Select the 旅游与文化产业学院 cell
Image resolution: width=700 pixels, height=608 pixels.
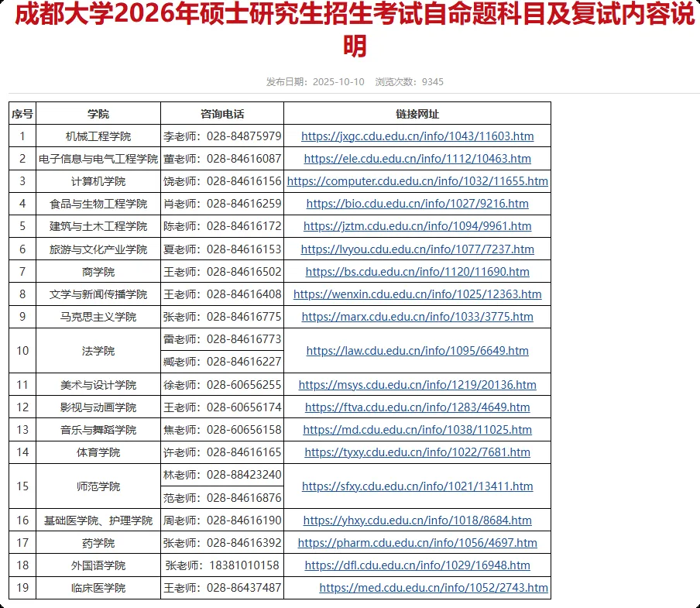point(98,249)
